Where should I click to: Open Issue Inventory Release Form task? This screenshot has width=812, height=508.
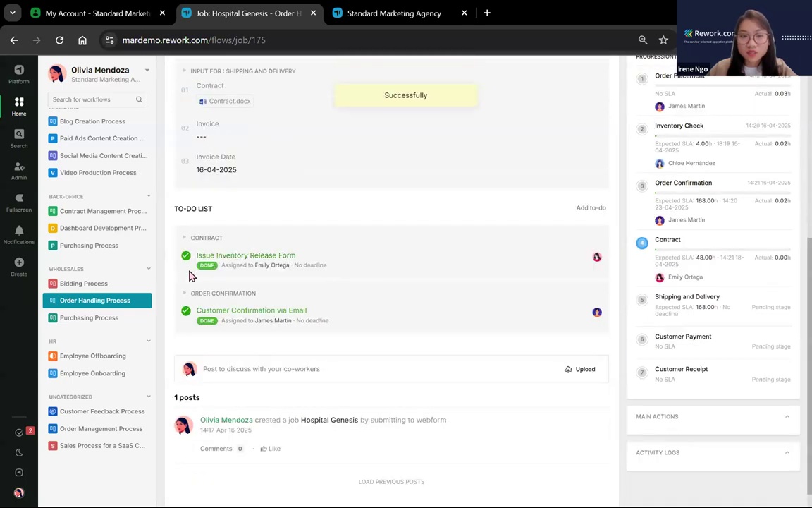[246, 255]
